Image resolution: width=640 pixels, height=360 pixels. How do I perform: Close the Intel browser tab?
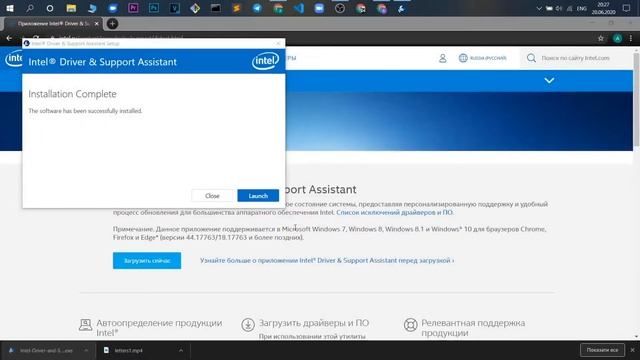tap(97, 24)
